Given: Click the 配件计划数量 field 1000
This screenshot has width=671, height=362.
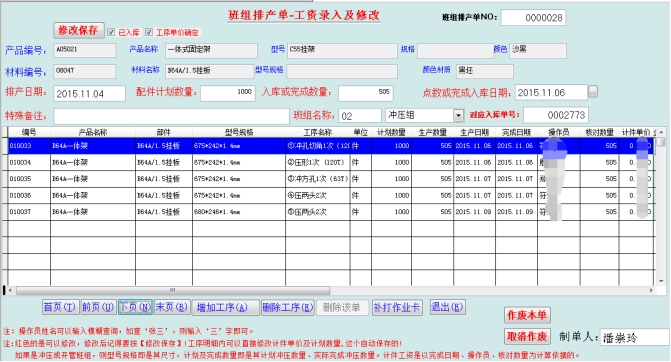Looking at the screenshot, I should click(x=228, y=93).
